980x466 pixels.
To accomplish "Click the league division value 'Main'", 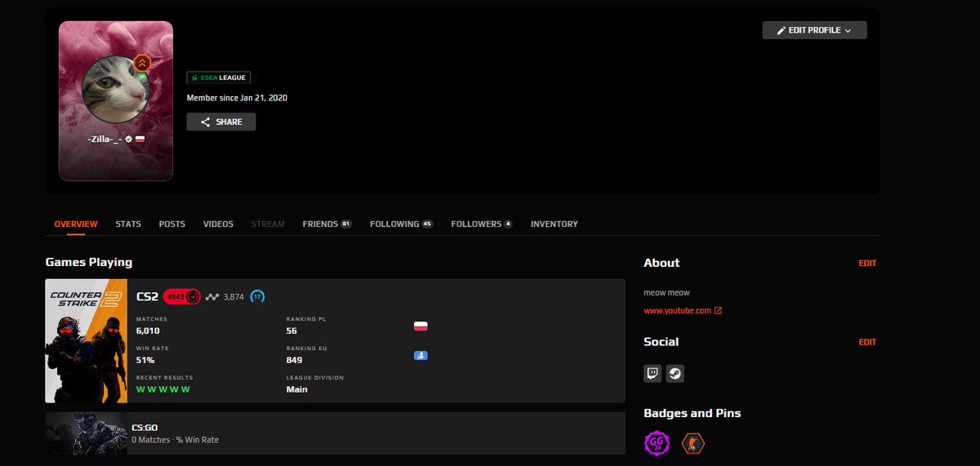I will pyautogui.click(x=297, y=389).
